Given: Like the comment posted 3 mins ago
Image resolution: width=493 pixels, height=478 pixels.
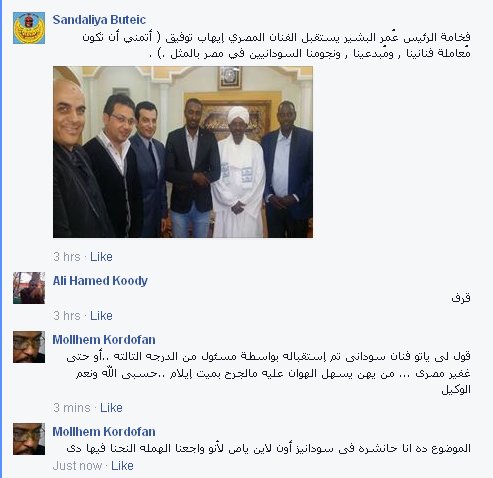Looking at the screenshot, I should 111,408.
